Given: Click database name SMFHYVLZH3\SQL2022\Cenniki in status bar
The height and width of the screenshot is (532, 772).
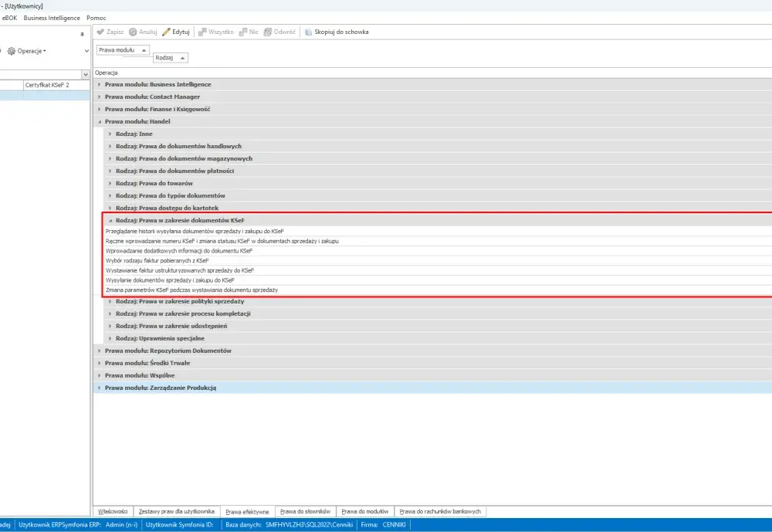Looking at the screenshot, I should tap(310, 524).
